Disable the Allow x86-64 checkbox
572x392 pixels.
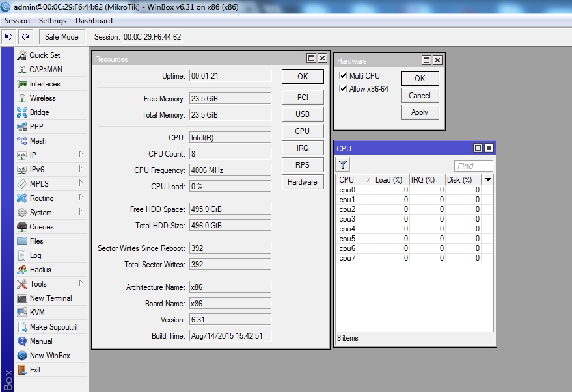click(x=343, y=89)
